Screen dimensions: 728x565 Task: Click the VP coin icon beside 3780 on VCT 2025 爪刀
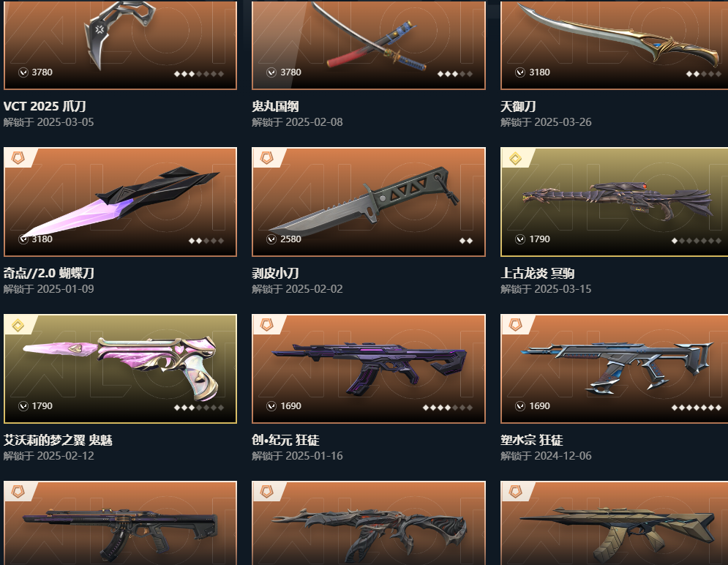click(x=23, y=72)
